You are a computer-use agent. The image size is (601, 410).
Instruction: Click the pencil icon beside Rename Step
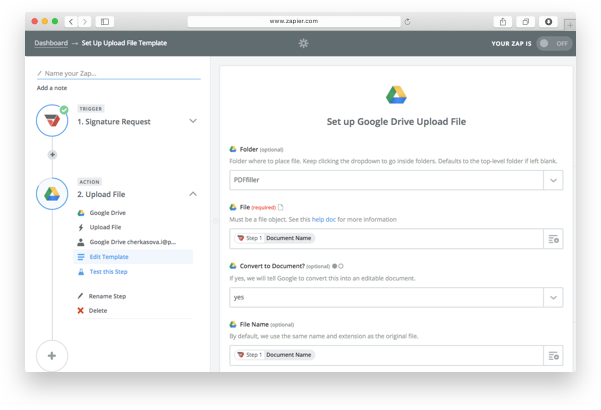pos(80,296)
